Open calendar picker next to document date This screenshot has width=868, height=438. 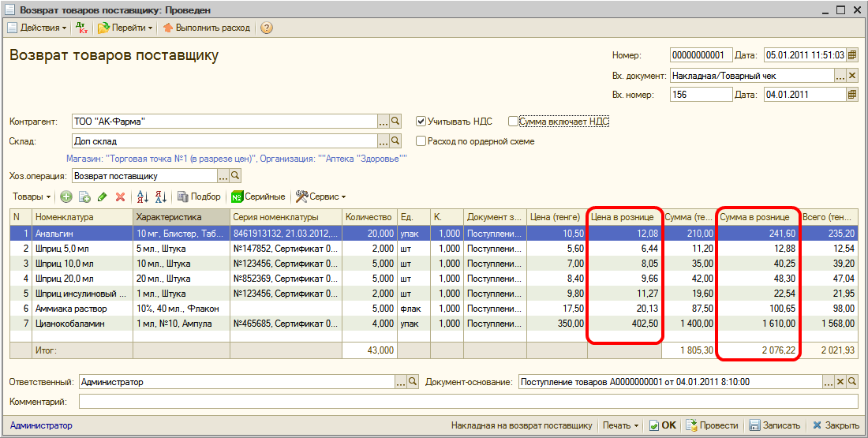click(852, 55)
